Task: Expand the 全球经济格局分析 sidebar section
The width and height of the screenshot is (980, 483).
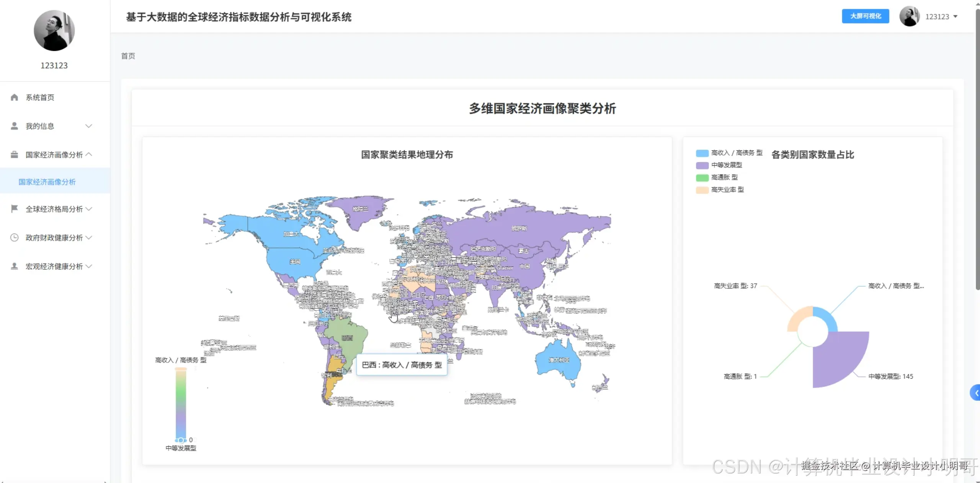Action: 54,209
